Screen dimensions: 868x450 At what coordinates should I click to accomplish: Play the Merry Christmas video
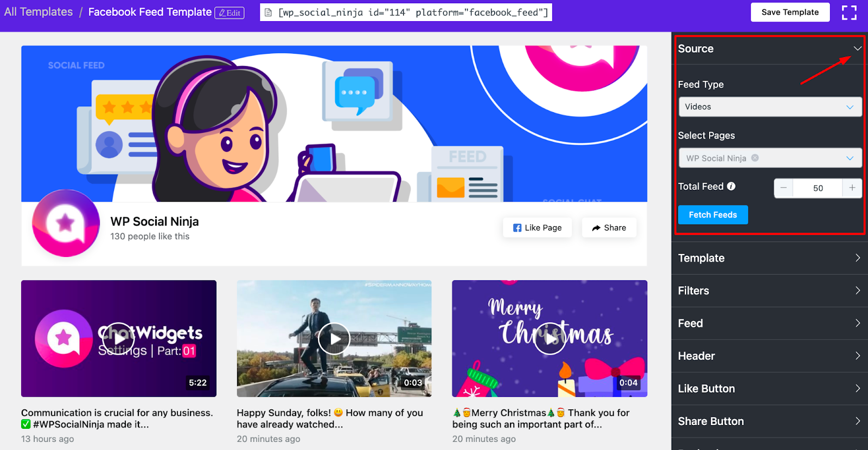click(x=550, y=338)
